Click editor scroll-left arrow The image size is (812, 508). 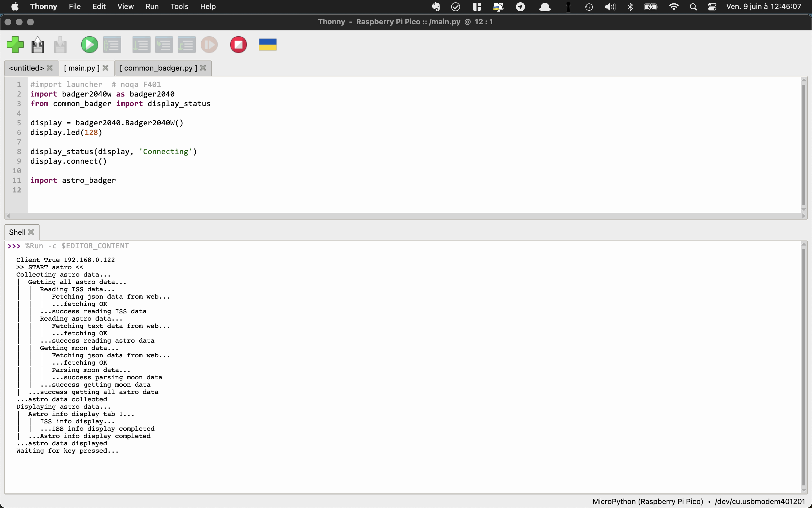click(x=8, y=216)
